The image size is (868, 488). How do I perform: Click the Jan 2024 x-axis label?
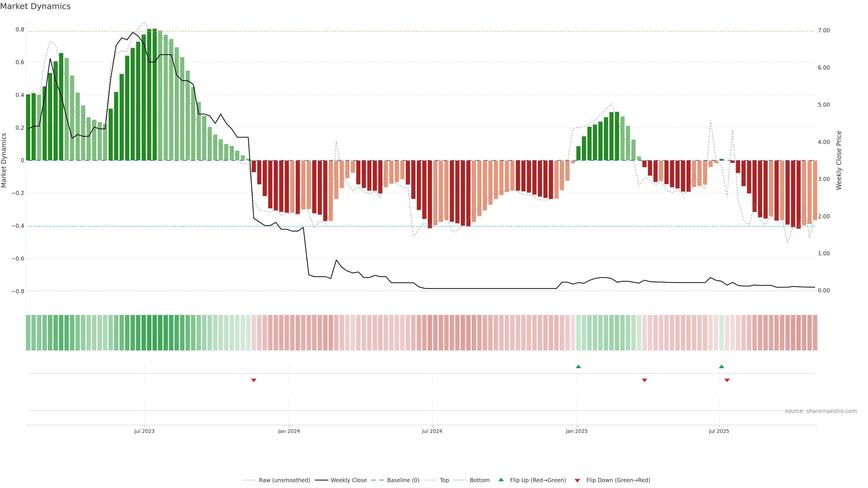[289, 431]
